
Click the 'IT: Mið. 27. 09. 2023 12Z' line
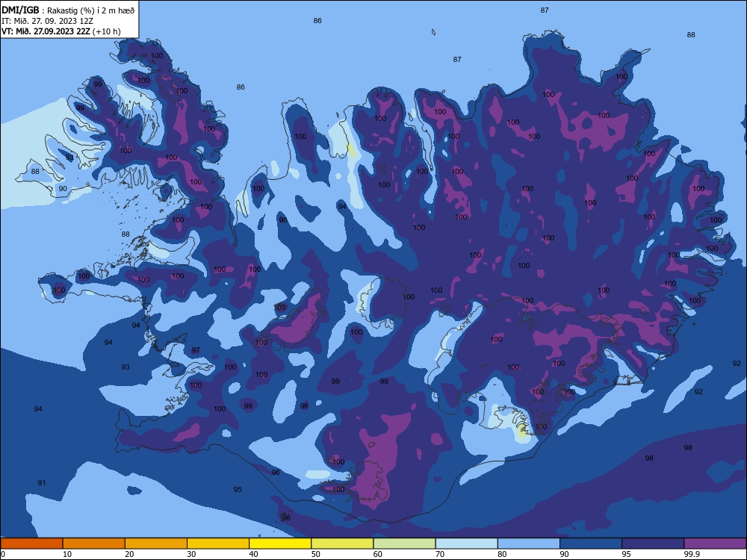[47, 21]
